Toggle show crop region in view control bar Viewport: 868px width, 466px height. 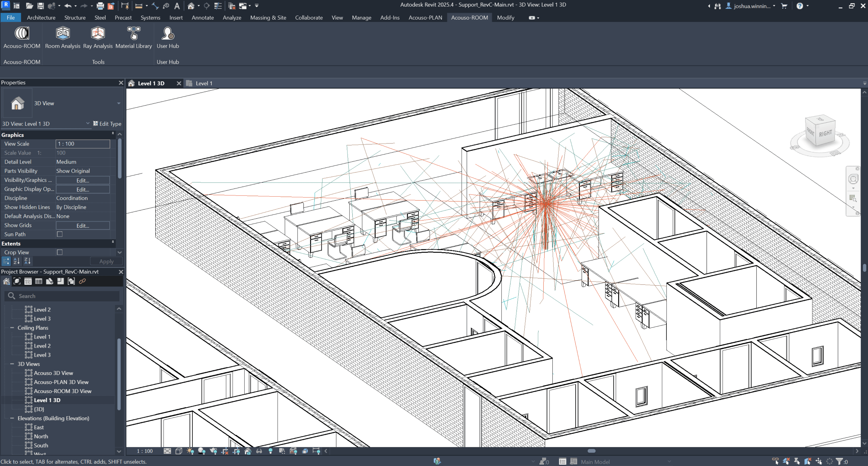pyautogui.click(x=236, y=451)
